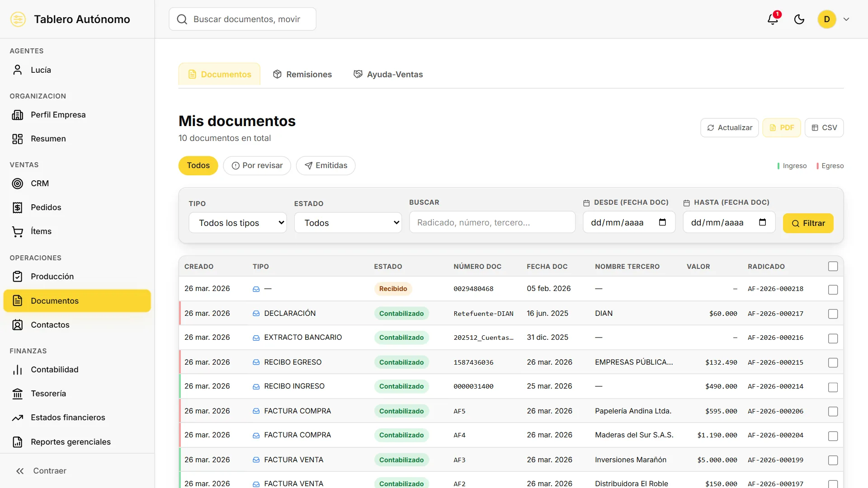Click tercero Inversiones Marañón
The image size is (868, 488).
point(631,460)
